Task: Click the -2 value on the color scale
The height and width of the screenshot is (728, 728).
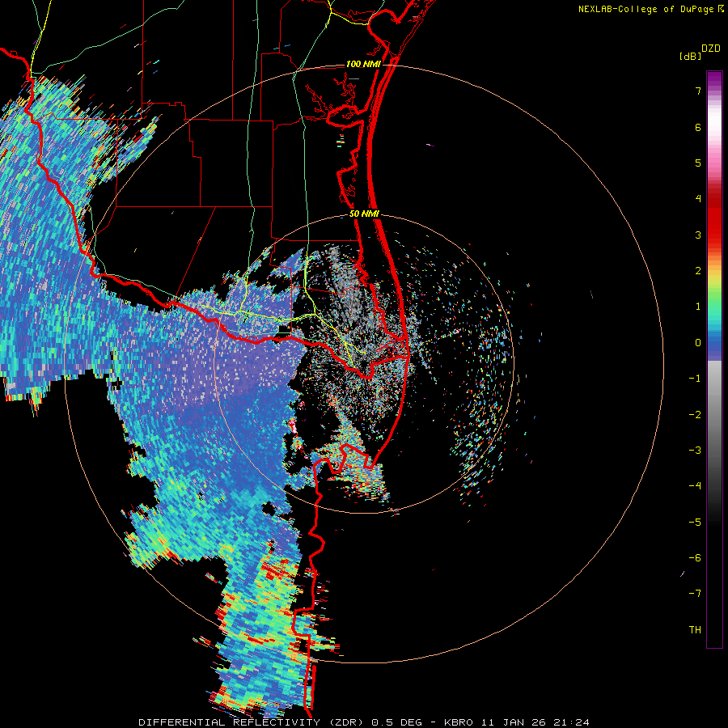Action: click(x=695, y=415)
